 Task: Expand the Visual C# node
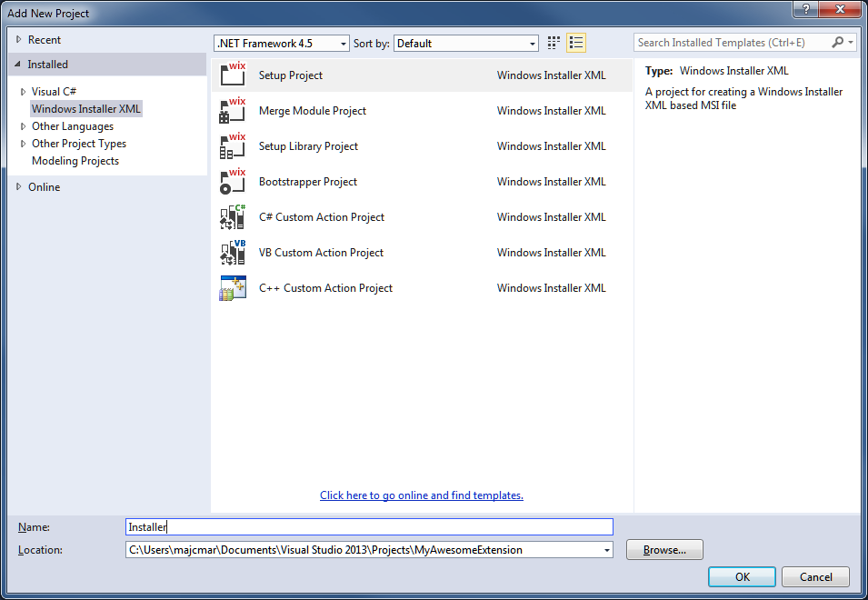tap(24, 92)
